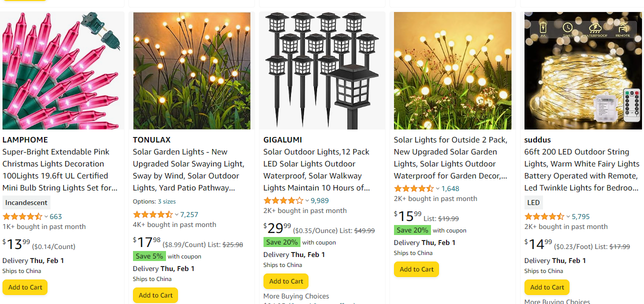The image size is (644, 304).
Task: Add LAMPHOME pink lights to cart
Action: click(25, 287)
